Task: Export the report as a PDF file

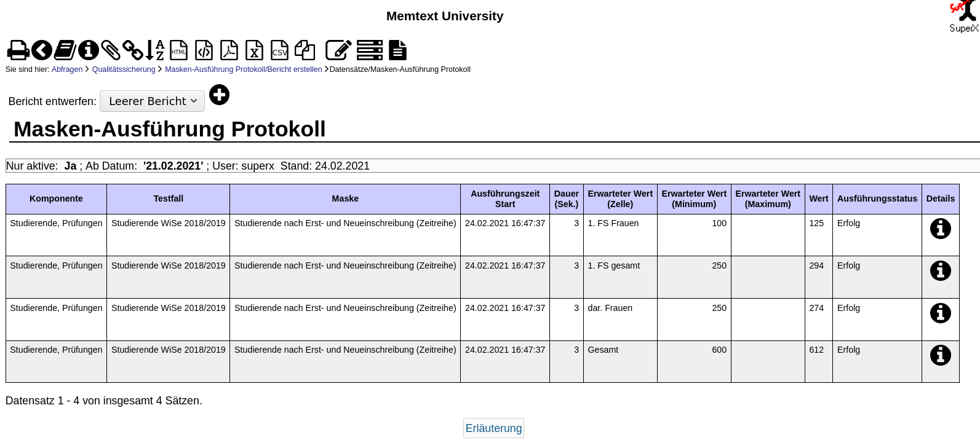Action: pyautogui.click(x=229, y=50)
